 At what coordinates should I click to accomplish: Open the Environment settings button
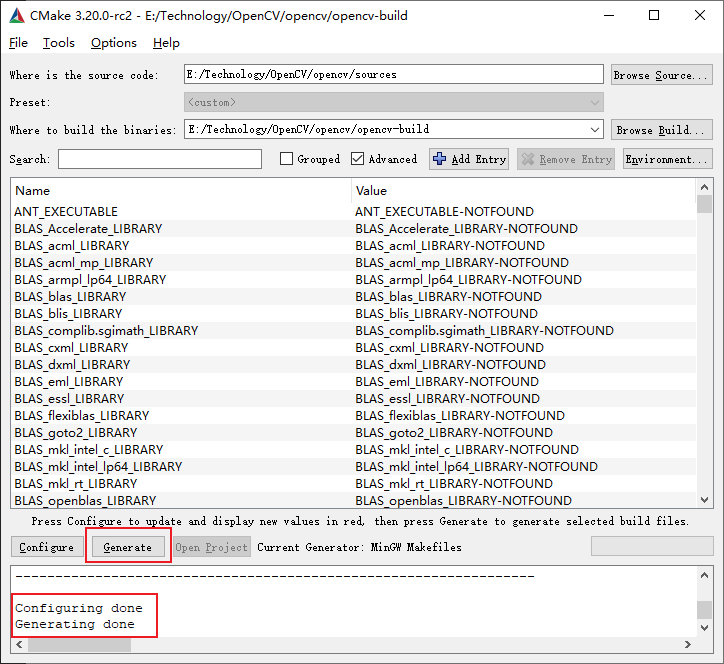tap(667, 159)
